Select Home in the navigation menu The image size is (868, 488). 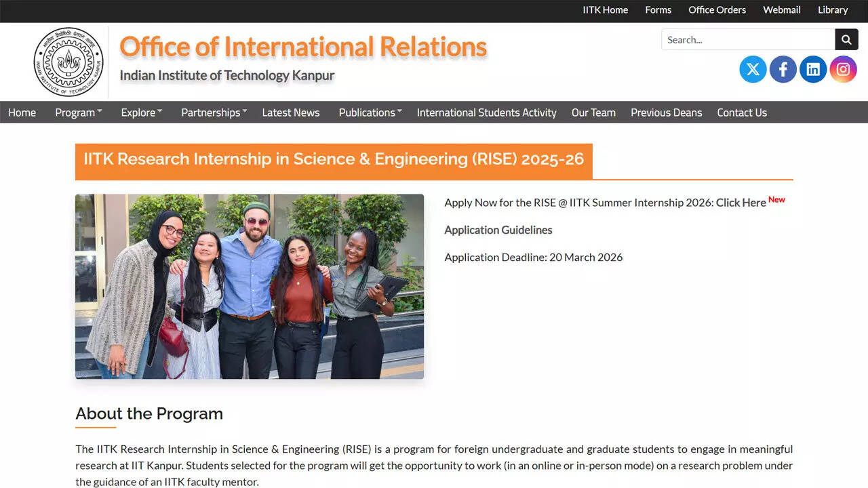pos(22,113)
